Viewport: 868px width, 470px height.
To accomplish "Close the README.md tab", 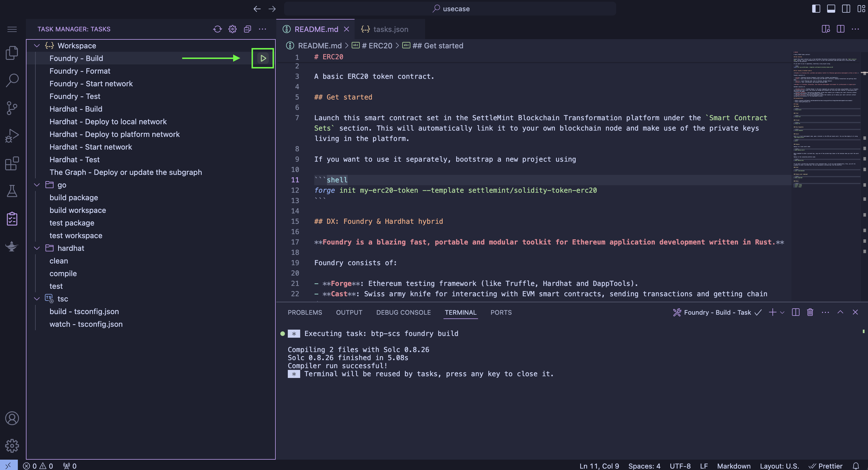I will click(347, 29).
